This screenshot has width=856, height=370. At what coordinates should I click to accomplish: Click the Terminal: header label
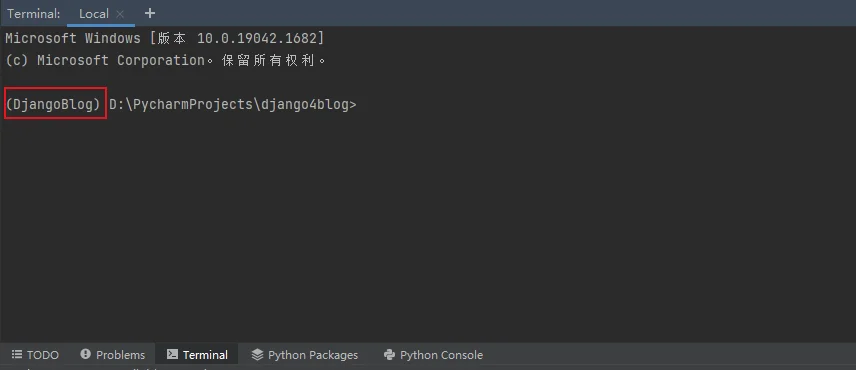tap(34, 14)
